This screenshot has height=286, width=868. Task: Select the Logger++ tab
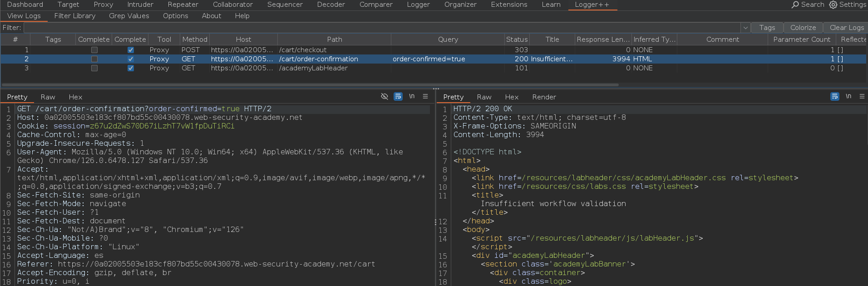coord(592,5)
